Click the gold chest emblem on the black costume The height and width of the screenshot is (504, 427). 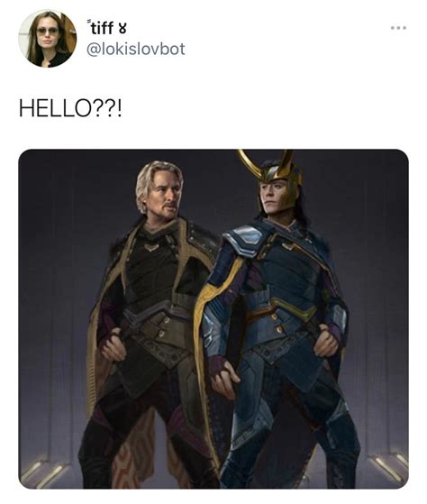pos(151,247)
